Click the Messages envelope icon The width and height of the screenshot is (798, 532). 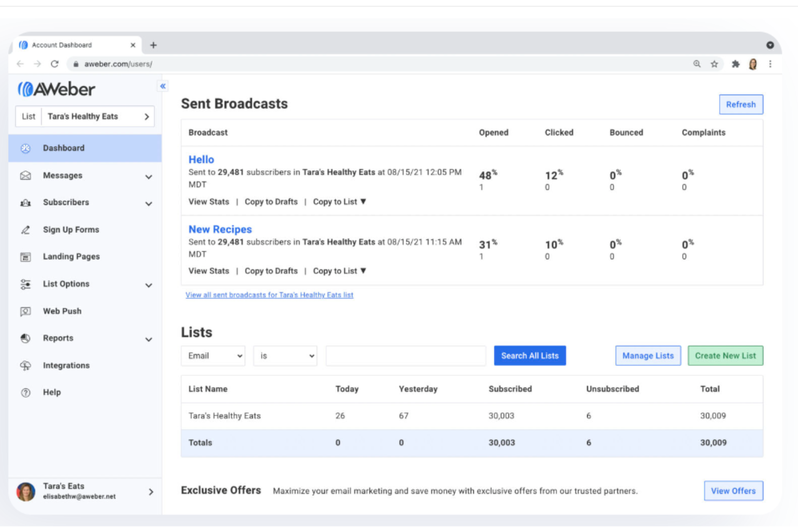pyautogui.click(x=25, y=176)
